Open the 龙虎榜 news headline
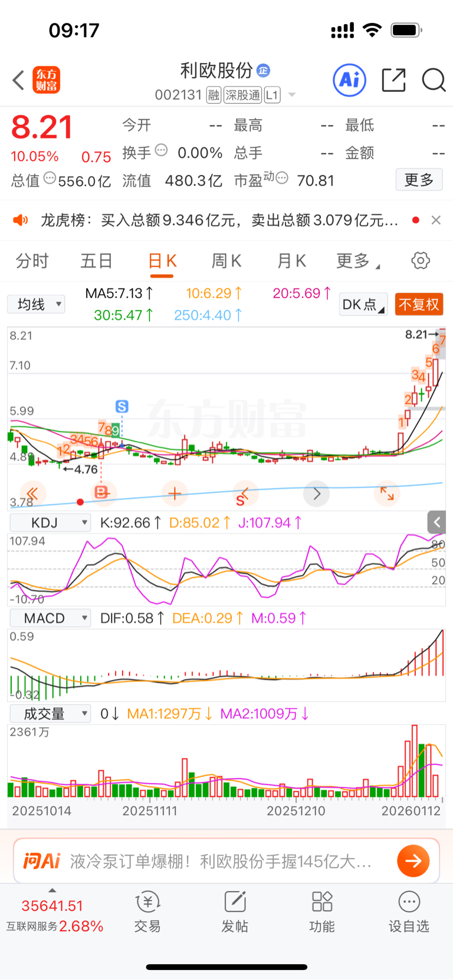 (219, 220)
